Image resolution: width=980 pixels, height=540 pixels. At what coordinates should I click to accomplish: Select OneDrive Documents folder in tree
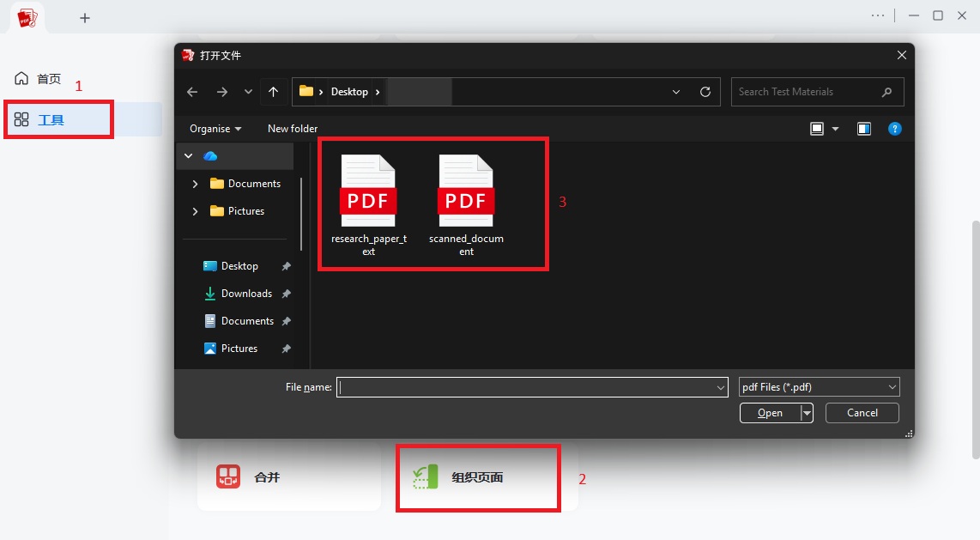coord(245,184)
